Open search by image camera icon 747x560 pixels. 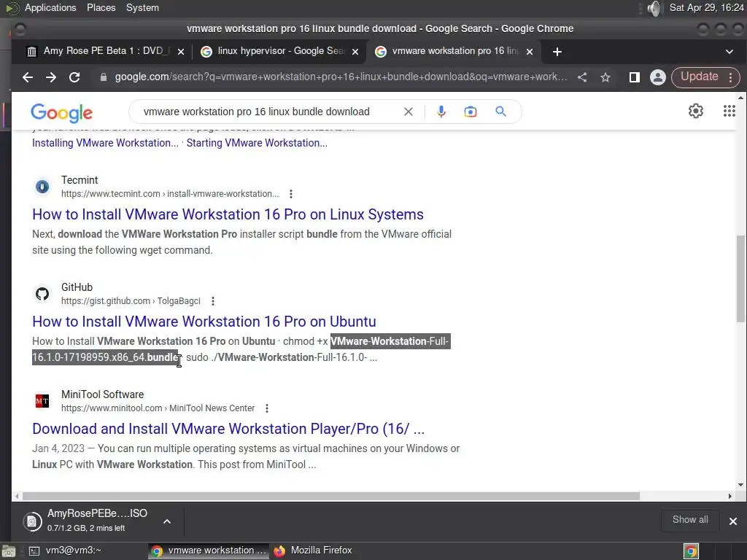coord(471,112)
